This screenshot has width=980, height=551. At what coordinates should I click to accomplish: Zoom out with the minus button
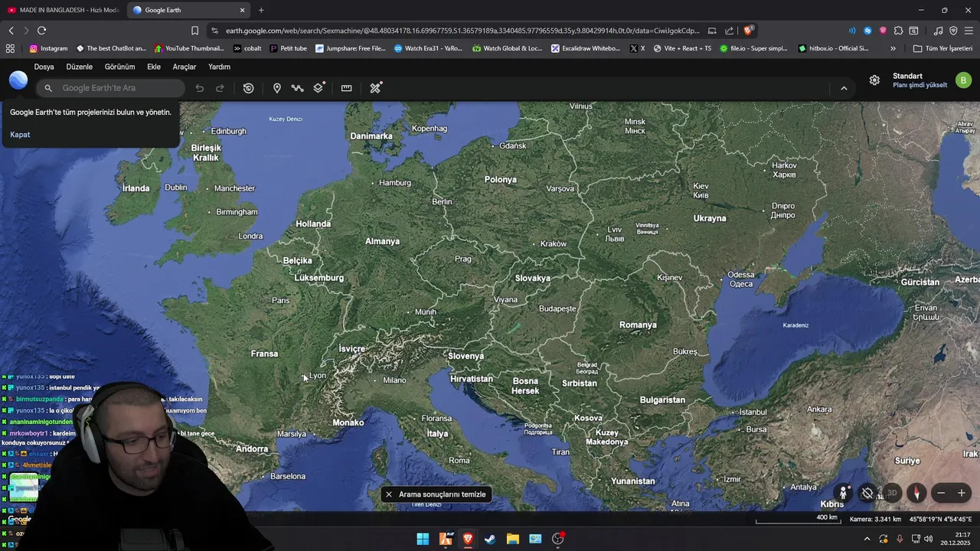click(942, 494)
